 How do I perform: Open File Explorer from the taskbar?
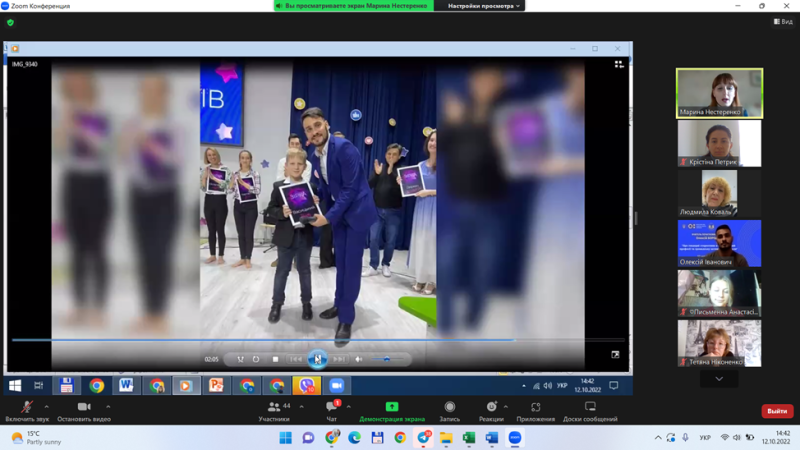click(x=446, y=438)
